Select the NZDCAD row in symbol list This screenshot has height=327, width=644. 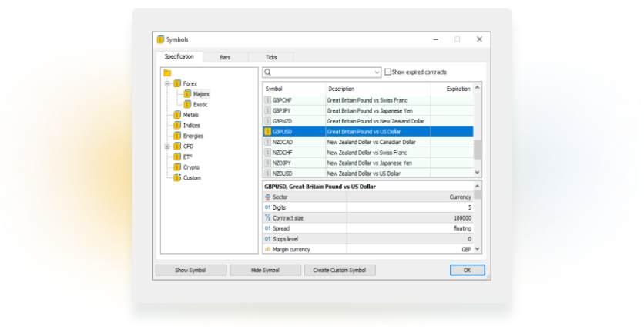(x=371, y=142)
